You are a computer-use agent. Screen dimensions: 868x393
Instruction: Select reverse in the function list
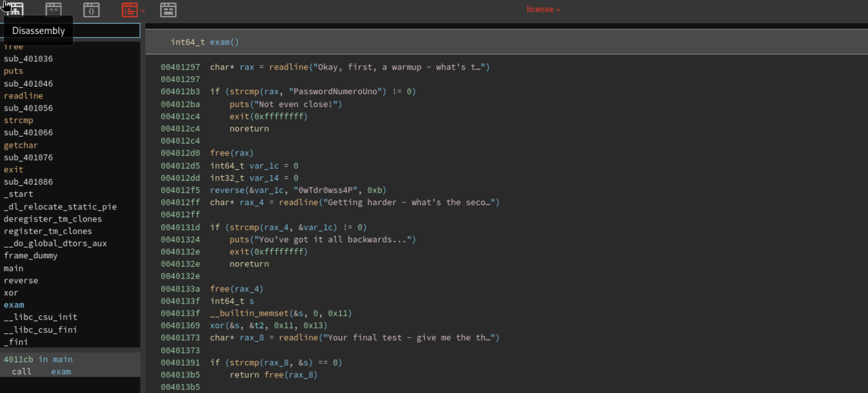pos(21,280)
